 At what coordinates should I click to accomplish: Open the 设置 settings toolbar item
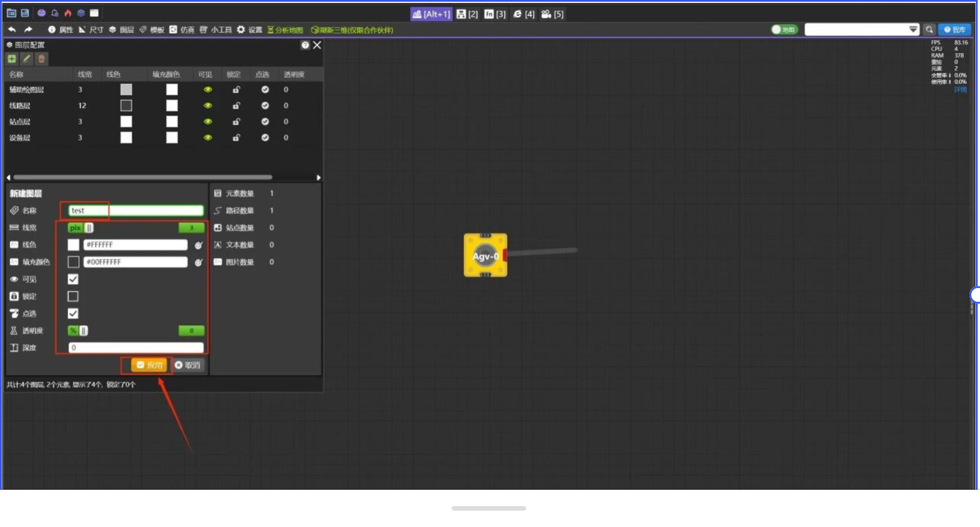point(250,30)
